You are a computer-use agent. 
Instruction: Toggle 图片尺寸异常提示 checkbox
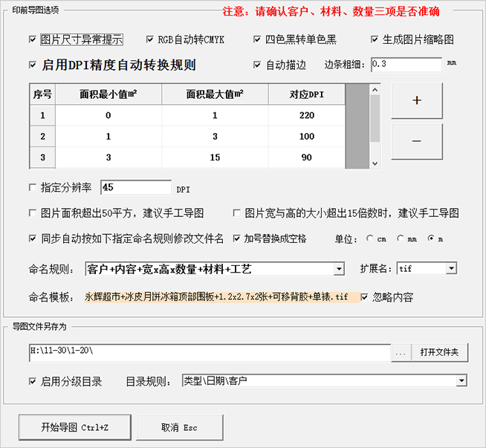click(x=32, y=39)
